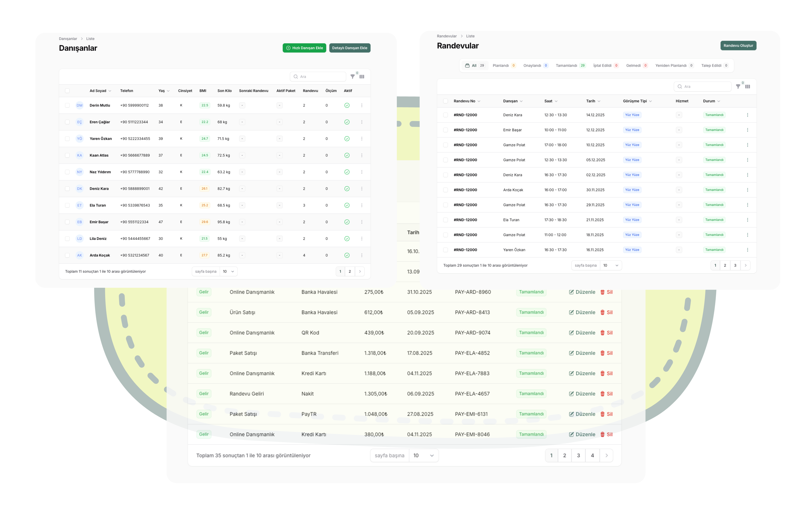
Task: Click Hızlı Danışan Ekle button
Action: (304, 48)
